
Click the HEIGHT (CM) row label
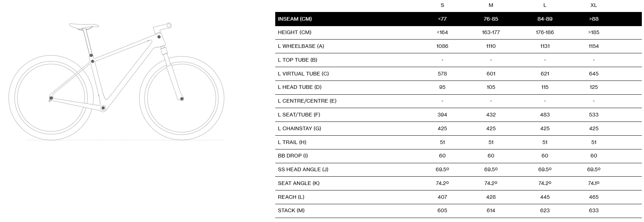coord(294,32)
